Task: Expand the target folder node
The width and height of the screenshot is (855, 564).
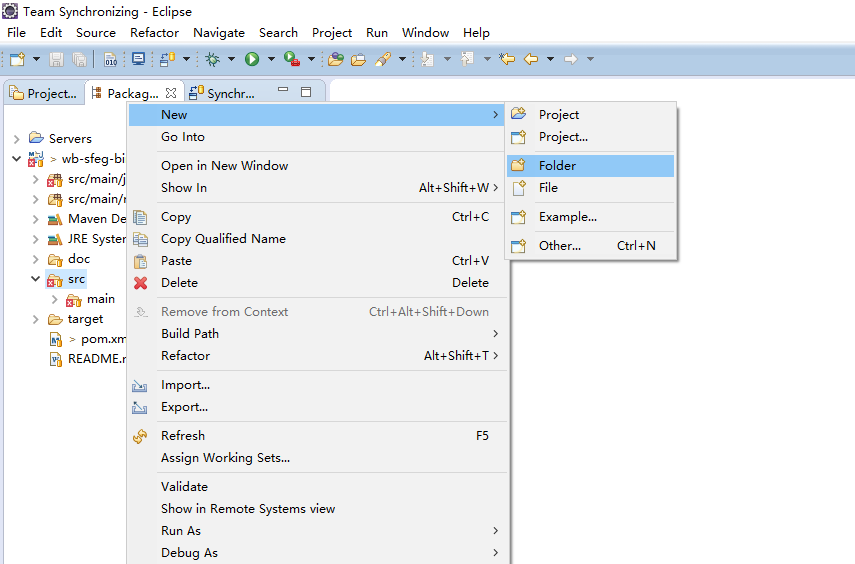Action: coord(36,319)
